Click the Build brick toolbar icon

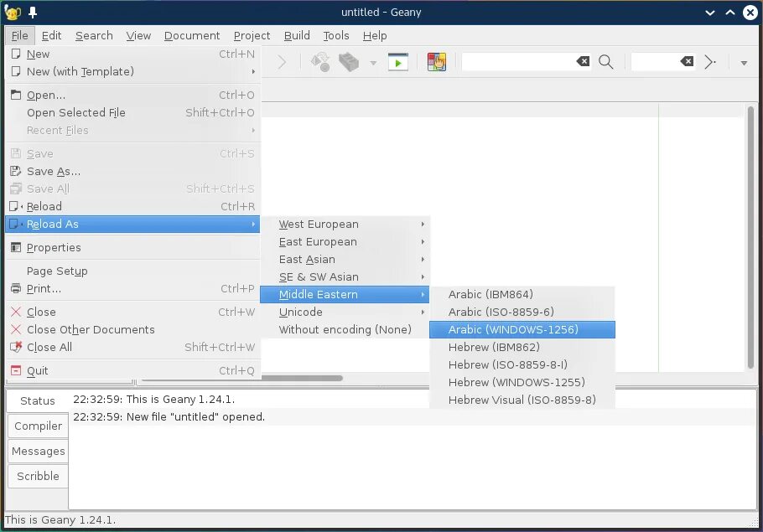pyautogui.click(x=349, y=62)
